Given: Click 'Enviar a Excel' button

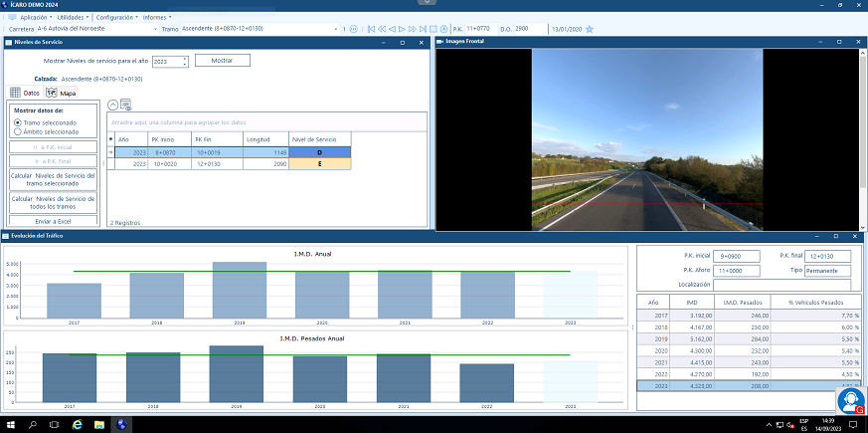Looking at the screenshot, I should (54, 220).
